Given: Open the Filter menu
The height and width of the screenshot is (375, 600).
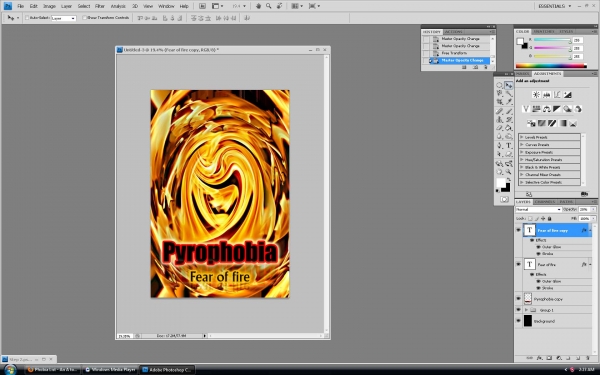Looking at the screenshot, I should pos(100,6).
